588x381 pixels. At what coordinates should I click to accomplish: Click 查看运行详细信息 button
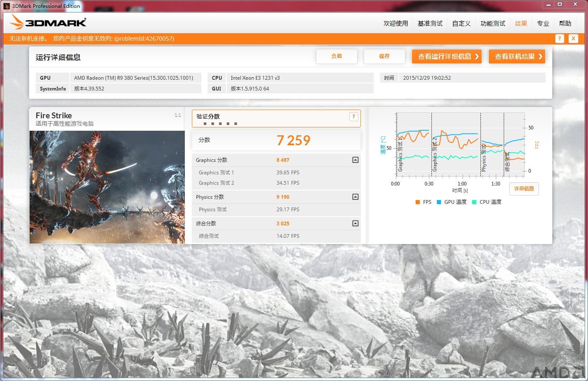coord(447,56)
